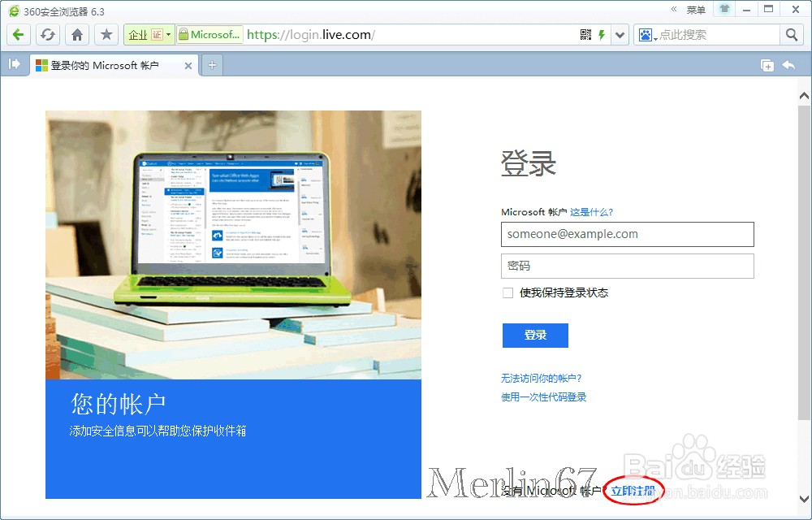Open the browser home page icon
The width and height of the screenshot is (812, 520).
click(x=77, y=35)
